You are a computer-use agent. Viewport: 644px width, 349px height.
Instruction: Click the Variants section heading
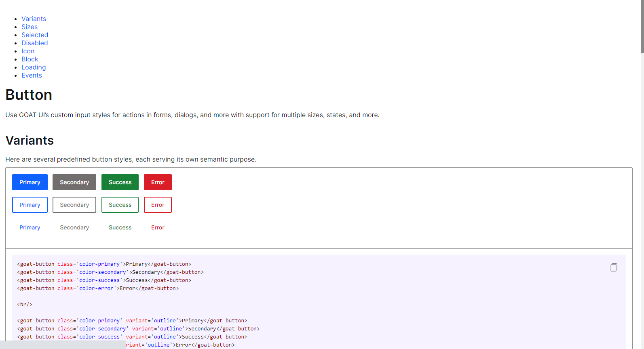pos(30,140)
